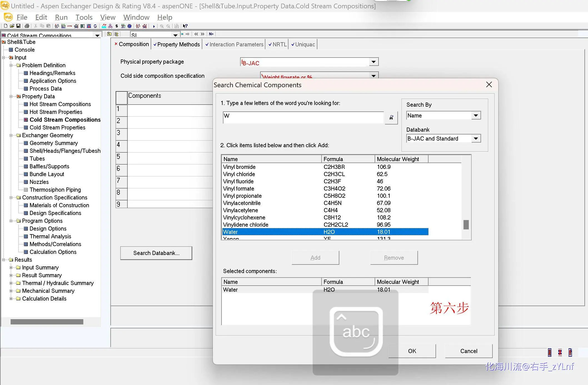Click the aspenONE logo icon beside File
Screen dimensions: 588x385
pos(8,17)
